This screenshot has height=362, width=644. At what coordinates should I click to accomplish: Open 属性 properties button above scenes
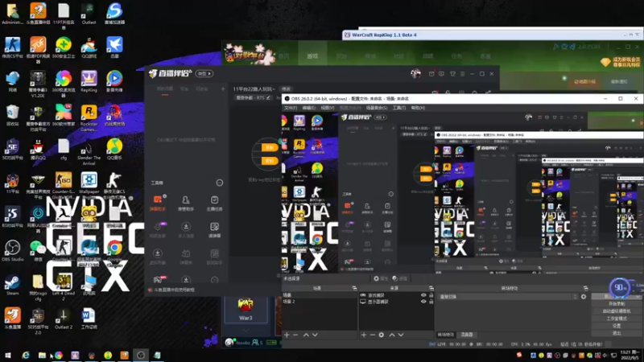380,278
